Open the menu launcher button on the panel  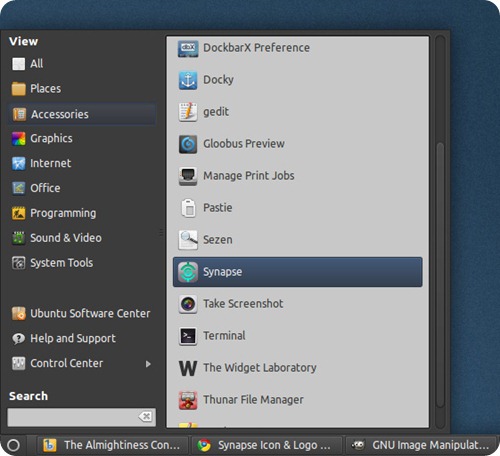click(x=13, y=445)
